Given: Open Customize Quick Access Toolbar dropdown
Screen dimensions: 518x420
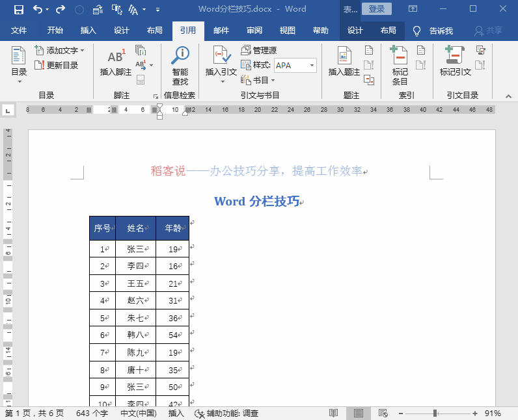Looking at the screenshot, I should click(x=157, y=10).
